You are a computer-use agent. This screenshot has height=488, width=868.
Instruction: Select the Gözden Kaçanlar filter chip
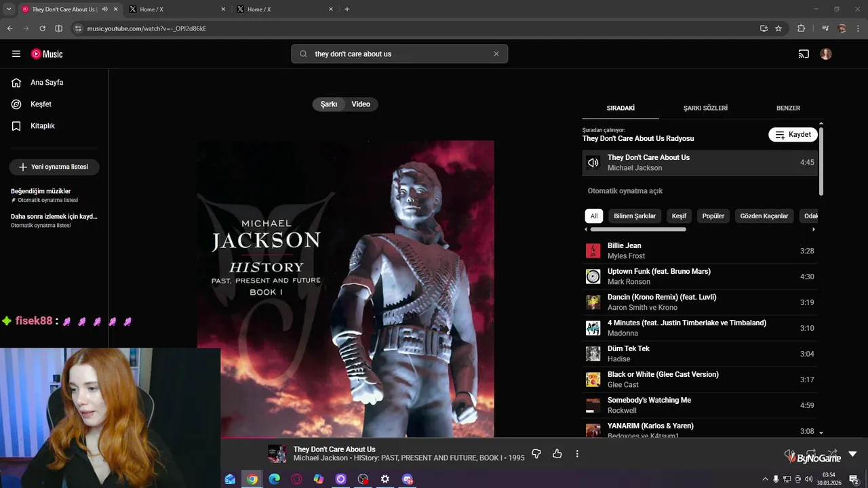click(764, 216)
